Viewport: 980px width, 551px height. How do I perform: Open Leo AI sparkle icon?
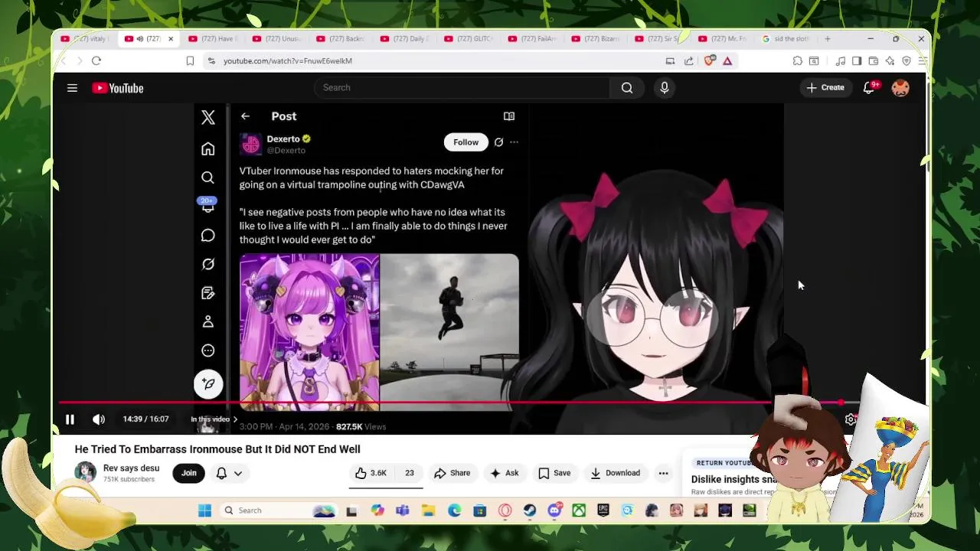pos(890,60)
